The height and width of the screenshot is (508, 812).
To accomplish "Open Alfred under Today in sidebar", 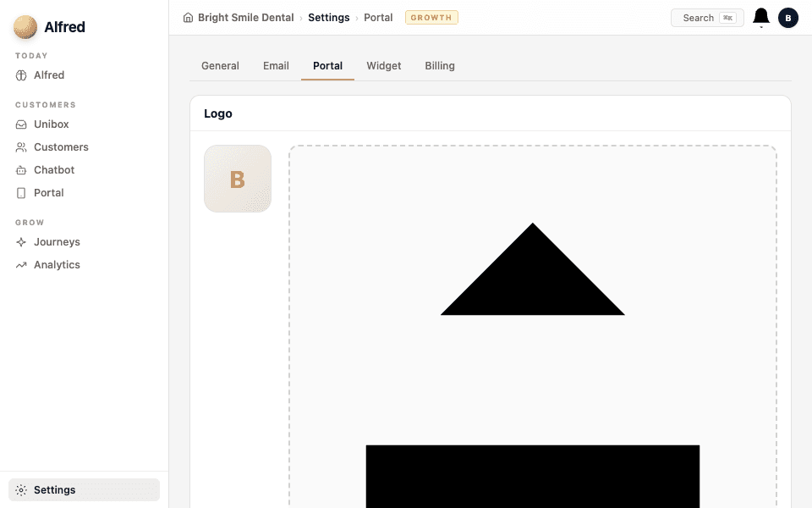I will pos(84,75).
